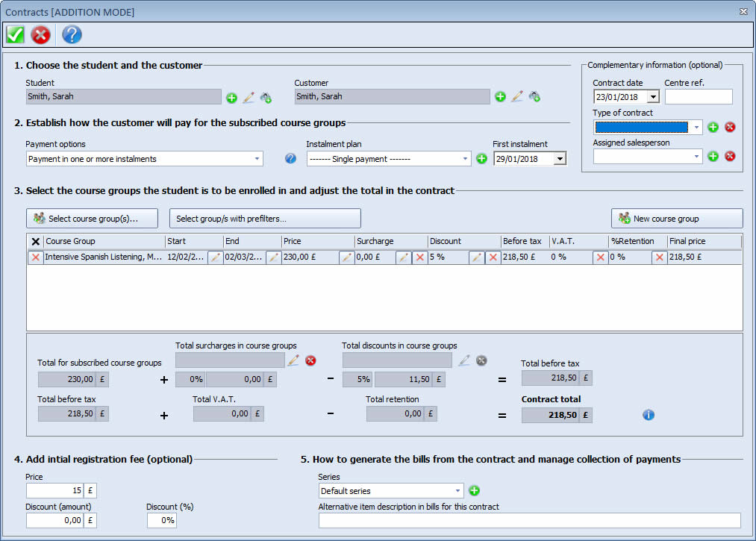
Task: Edit the 5 % discount in the course row
Action: point(476,257)
